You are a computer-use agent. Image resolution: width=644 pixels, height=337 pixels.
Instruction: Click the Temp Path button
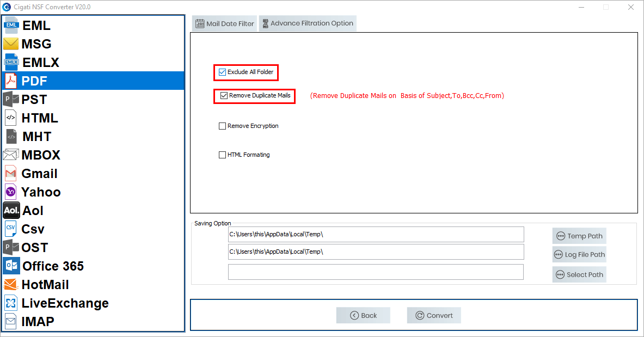point(579,236)
